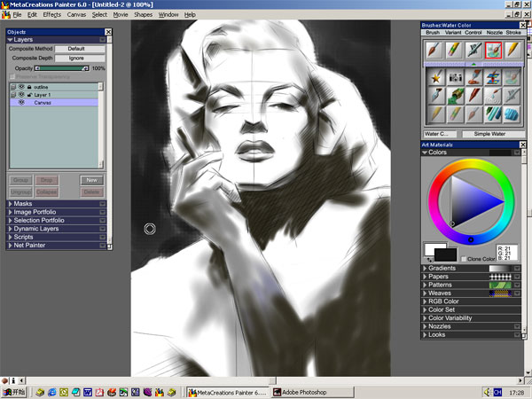Viewport: 532px width, 399px height.
Task: Open the Nozzle menu in the Brushes palette
Action: (495, 33)
